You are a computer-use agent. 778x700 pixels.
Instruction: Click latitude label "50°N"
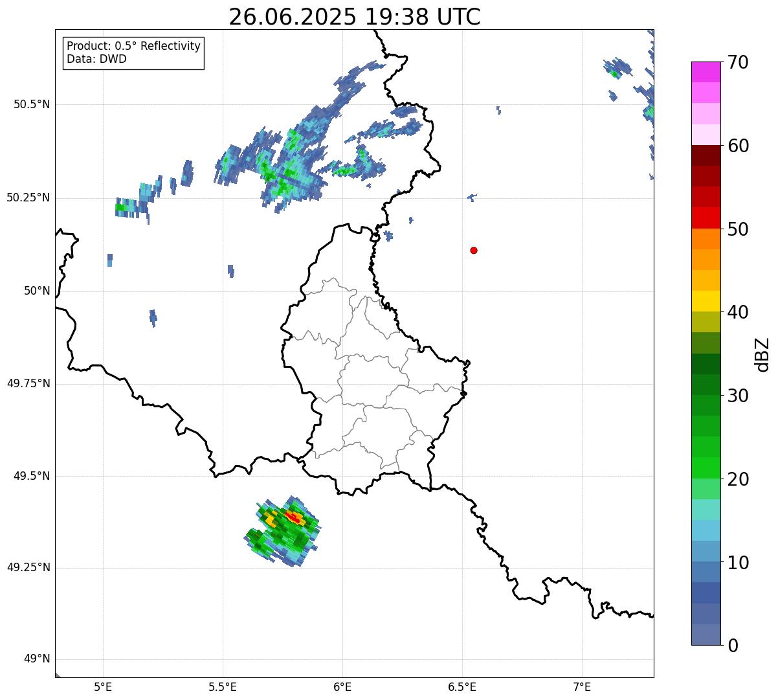tap(37, 291)
